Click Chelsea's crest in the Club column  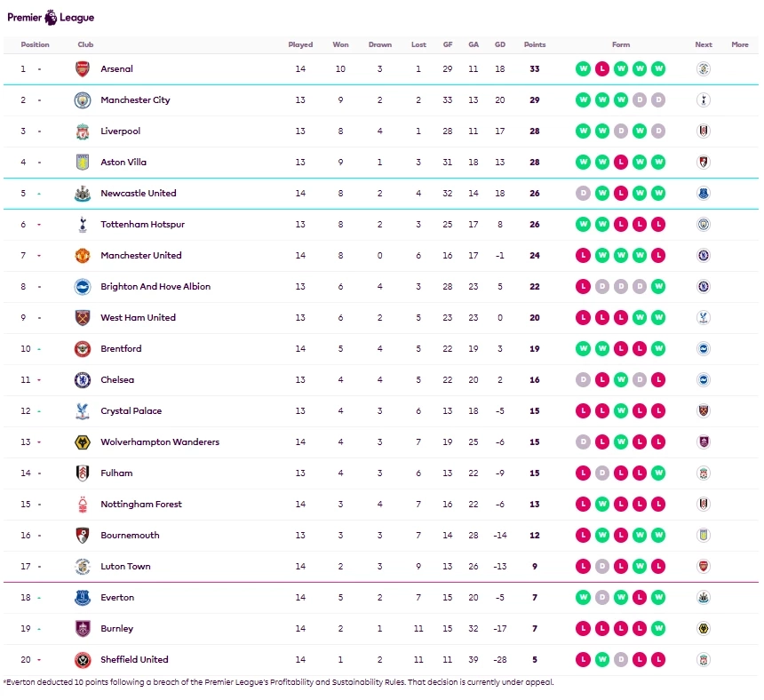coord(82,380)
